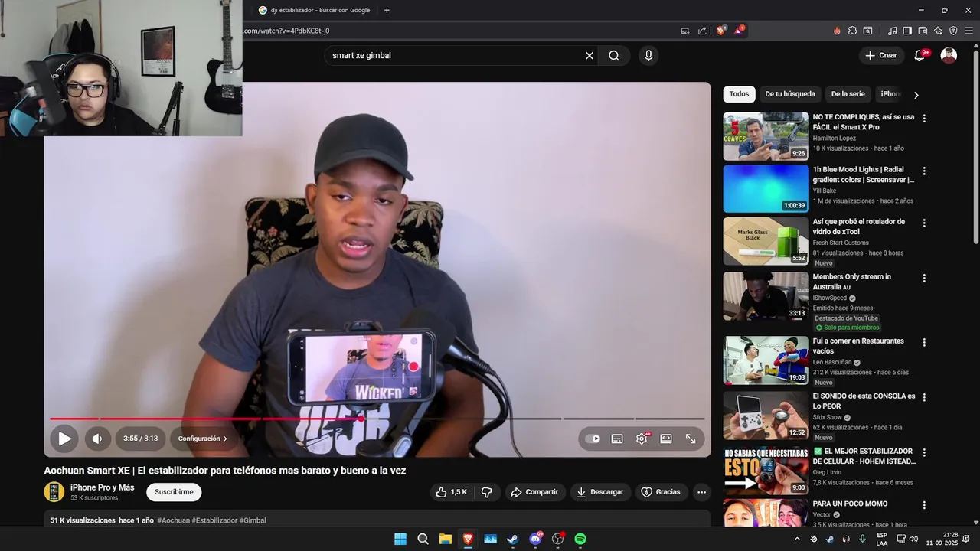
Task: Show hidden system tray icons
Action: (796, 539)
